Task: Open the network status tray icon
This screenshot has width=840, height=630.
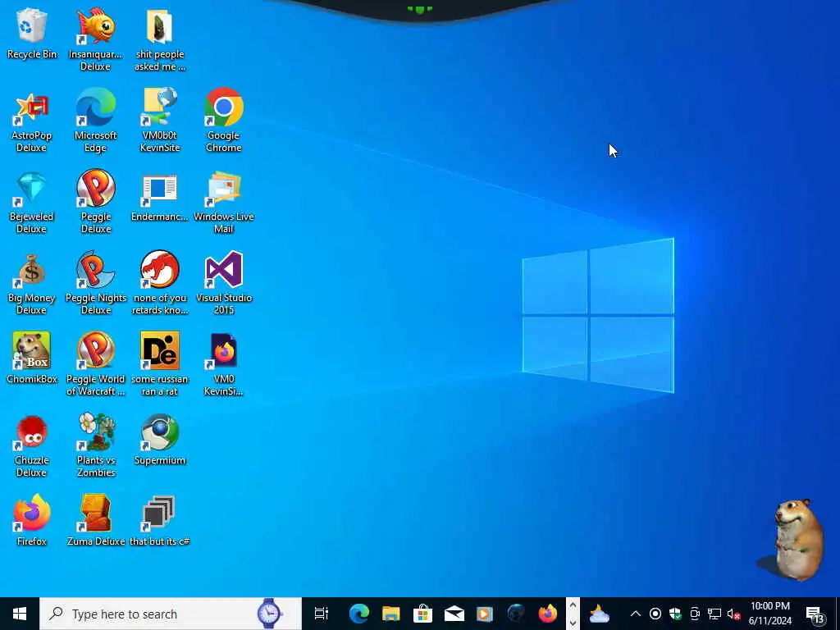Action: 714,614
